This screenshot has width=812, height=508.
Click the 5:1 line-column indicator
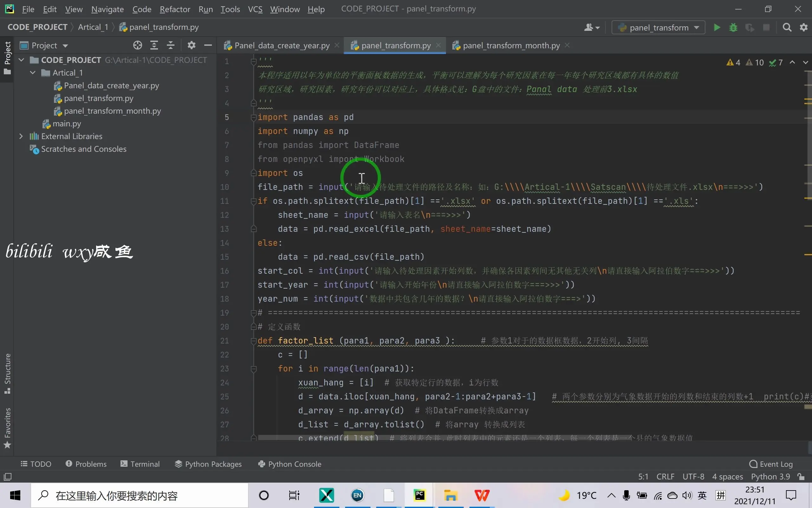643,477
